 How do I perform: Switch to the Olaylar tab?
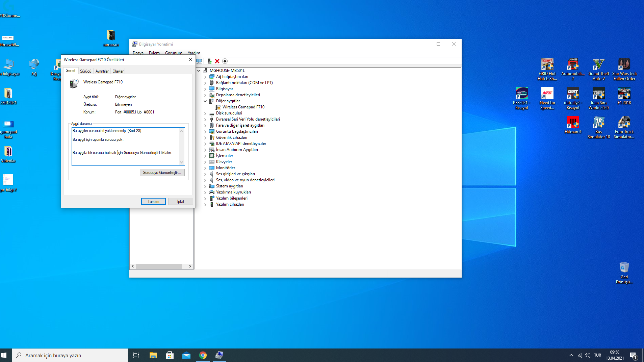pyautogui.click(x=118, y=71)
